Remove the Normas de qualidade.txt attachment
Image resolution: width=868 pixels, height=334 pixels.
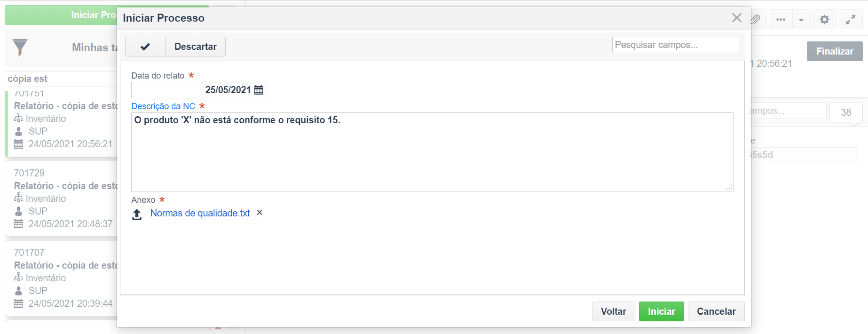(x=260, y=213)
